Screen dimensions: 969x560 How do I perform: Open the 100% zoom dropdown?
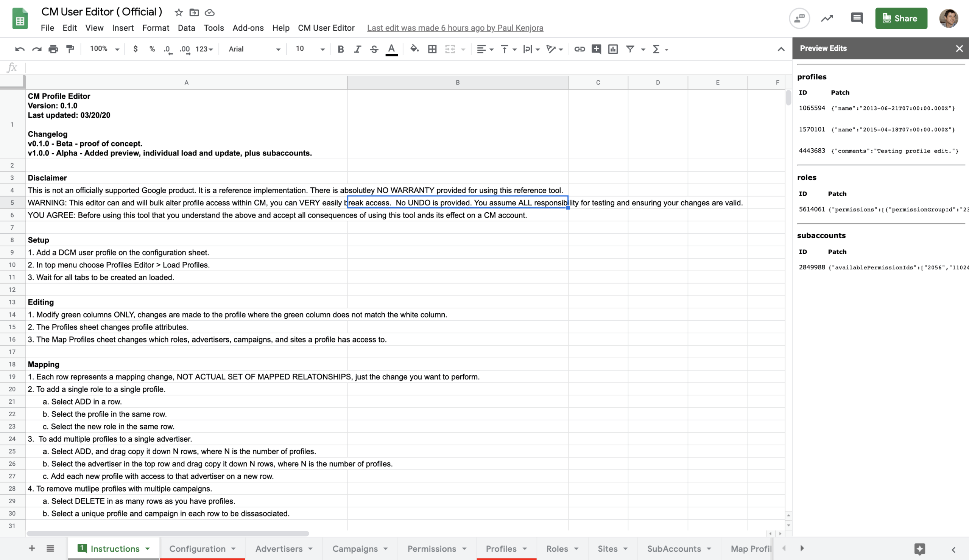[x=104, y=49]
